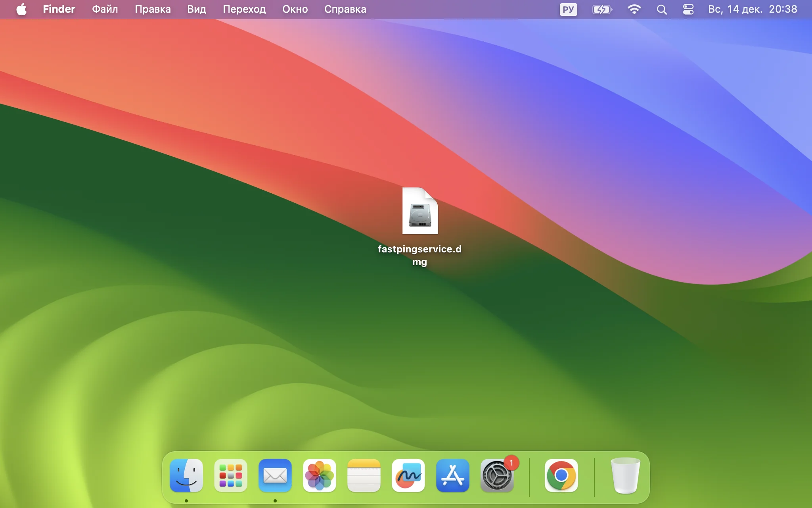Open the Apple menu
The width and height of the screenshot is (812, 508).
(x=22, y=9)
